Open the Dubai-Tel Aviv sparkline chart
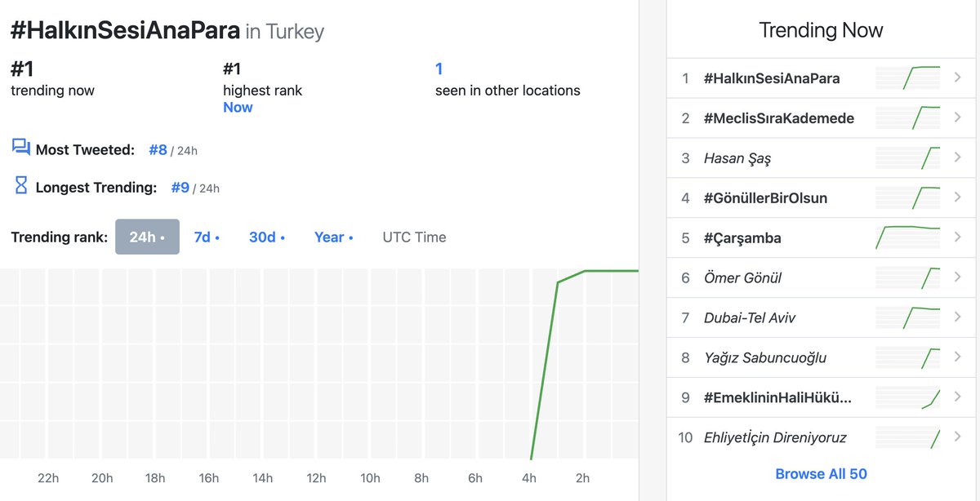 coord(908,318)
